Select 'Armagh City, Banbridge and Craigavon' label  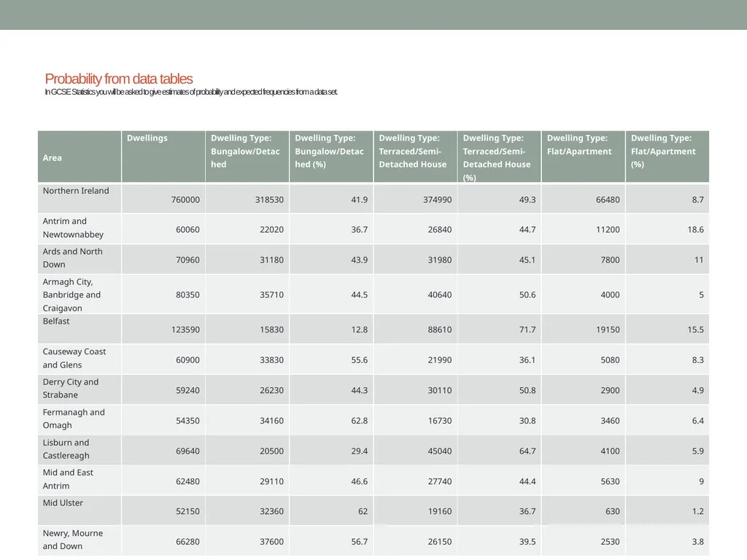[x=71, y=295]
